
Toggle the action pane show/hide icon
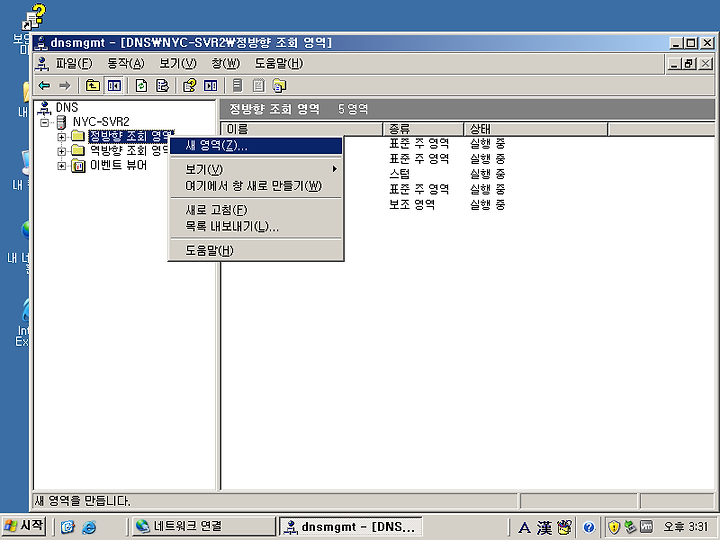210,85
